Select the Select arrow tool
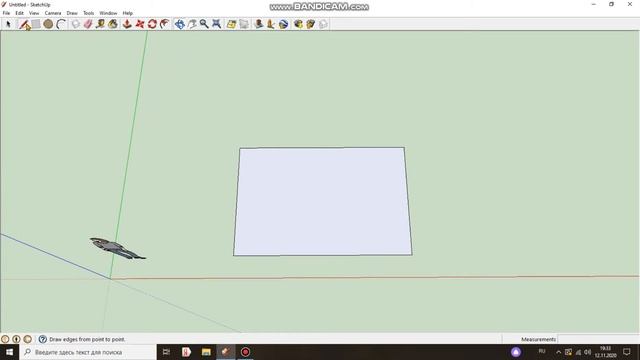640x360 pixels. [8, 24]
